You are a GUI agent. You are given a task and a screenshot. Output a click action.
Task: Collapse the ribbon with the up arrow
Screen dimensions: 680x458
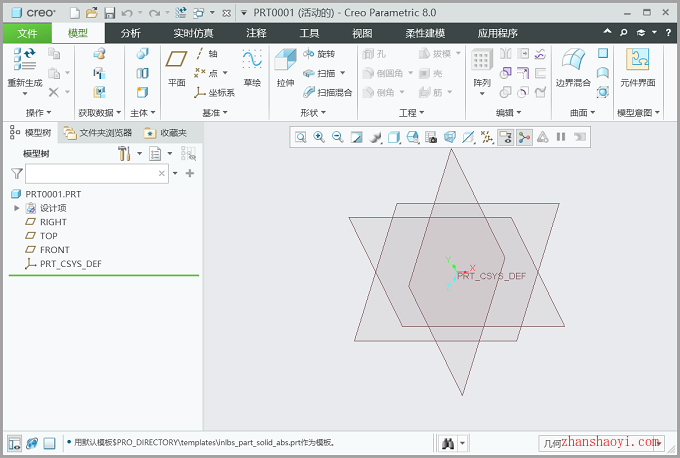[608, 32]
